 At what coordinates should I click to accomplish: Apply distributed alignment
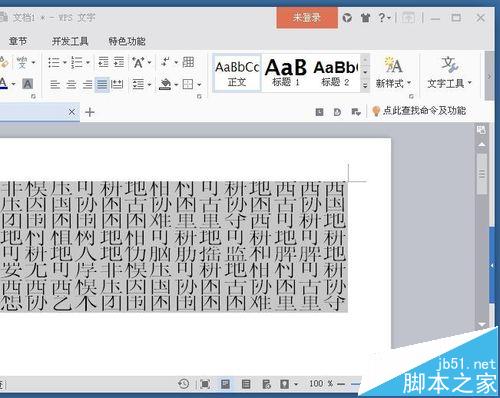117,84
